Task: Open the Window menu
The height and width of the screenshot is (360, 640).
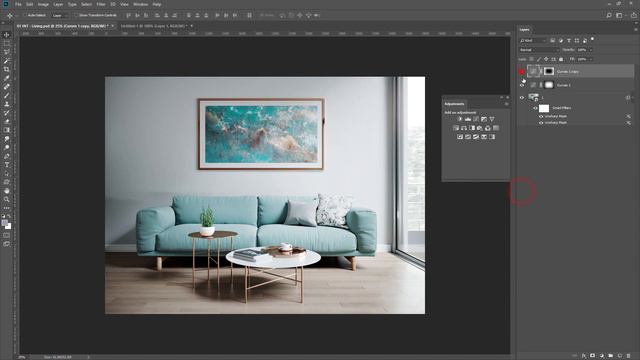Action: point(140,4)
